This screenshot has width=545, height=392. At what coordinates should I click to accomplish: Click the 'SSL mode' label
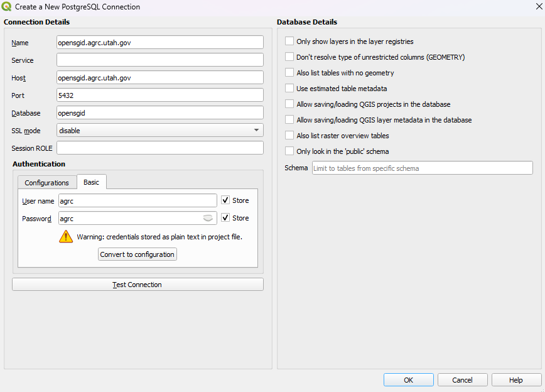tap(26, 131)
